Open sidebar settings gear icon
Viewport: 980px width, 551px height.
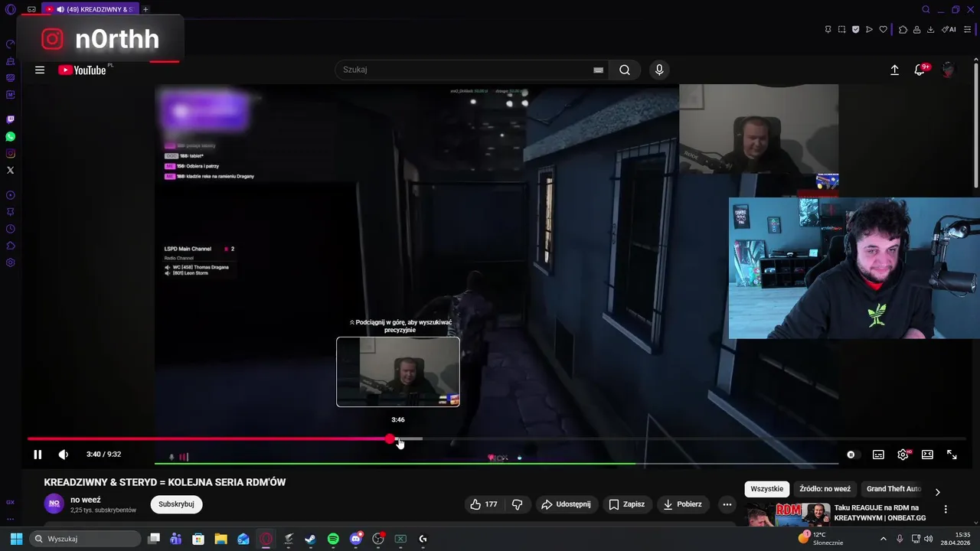(x=11, y=262)
